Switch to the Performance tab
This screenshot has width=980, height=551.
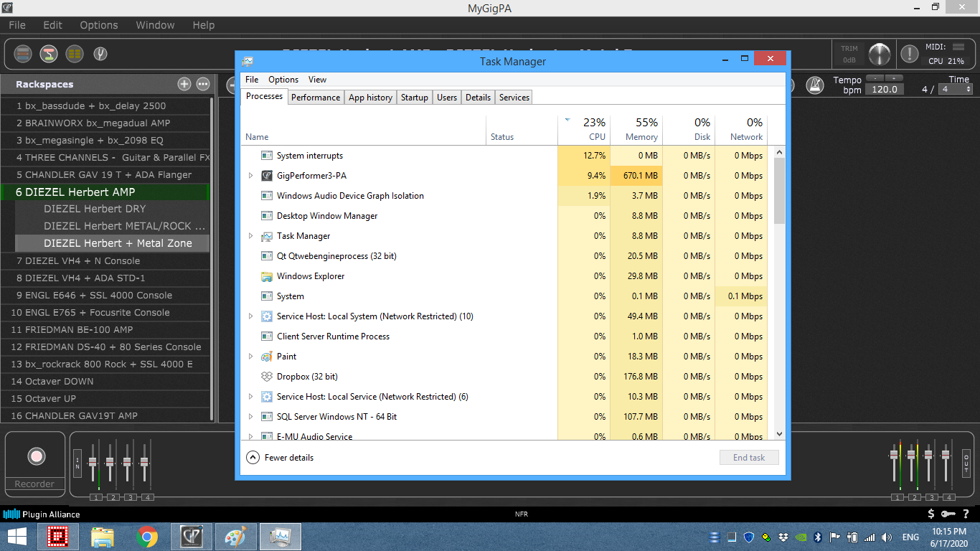click(316, 98)
